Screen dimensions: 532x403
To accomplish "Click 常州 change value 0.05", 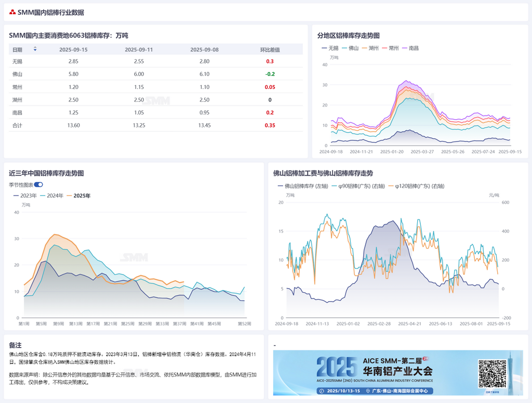I will 270,87.
